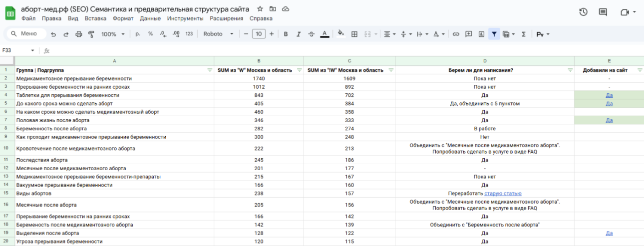Open the fill color bucket
644x246 pixels.
[x=340, y=34]
